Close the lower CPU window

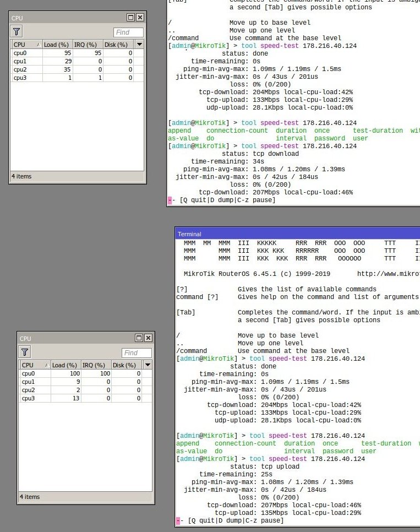click(148, 338)
